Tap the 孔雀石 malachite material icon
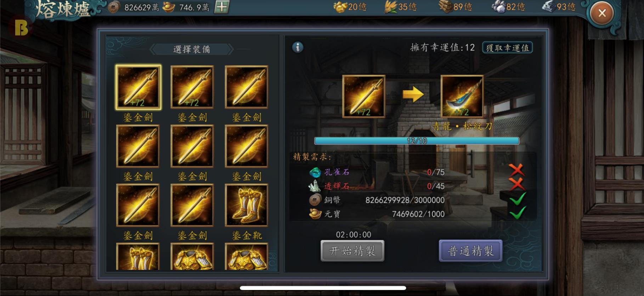 click(x=315, y=172)
